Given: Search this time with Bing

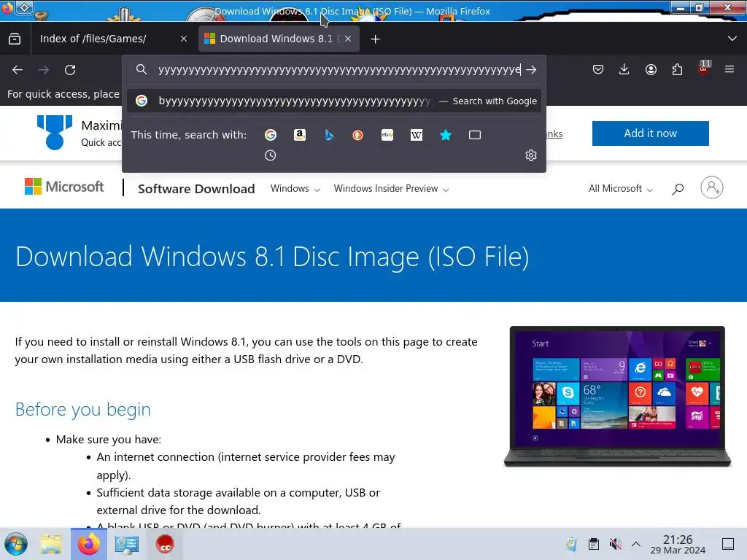Looking at the screenshot, I should tap(329, 135).
